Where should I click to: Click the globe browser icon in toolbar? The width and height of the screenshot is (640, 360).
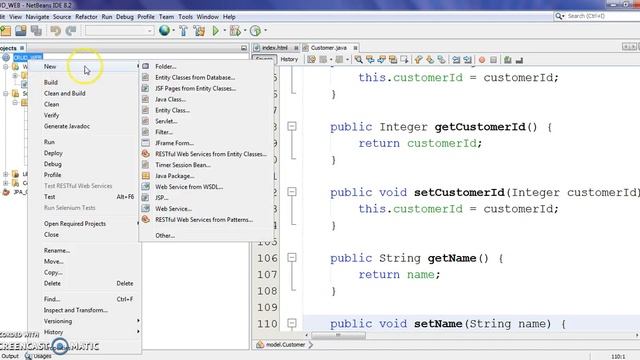pos(164,31)
